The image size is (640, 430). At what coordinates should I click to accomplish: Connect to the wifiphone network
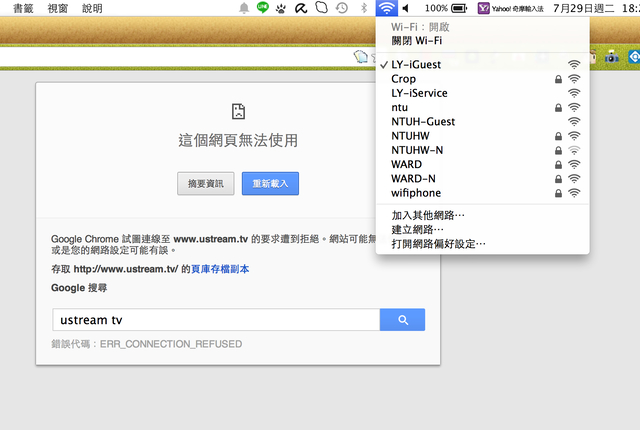[x=482, y=193]
